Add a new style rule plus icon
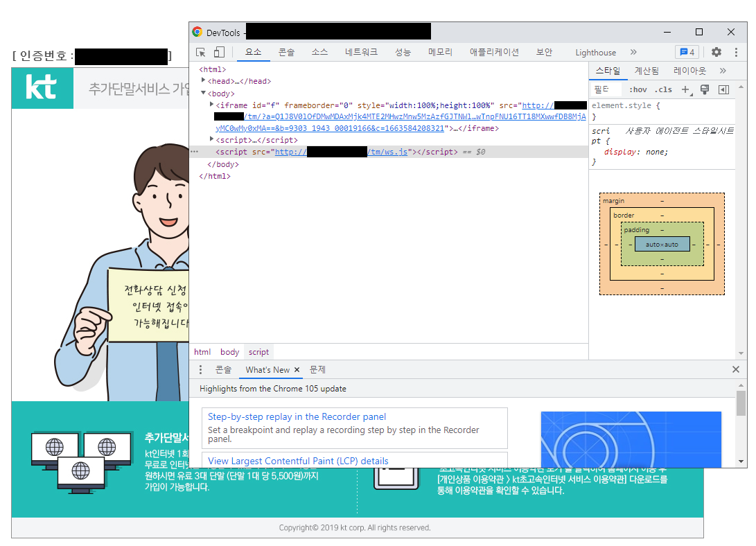756x546 pixels. [686, 89]
